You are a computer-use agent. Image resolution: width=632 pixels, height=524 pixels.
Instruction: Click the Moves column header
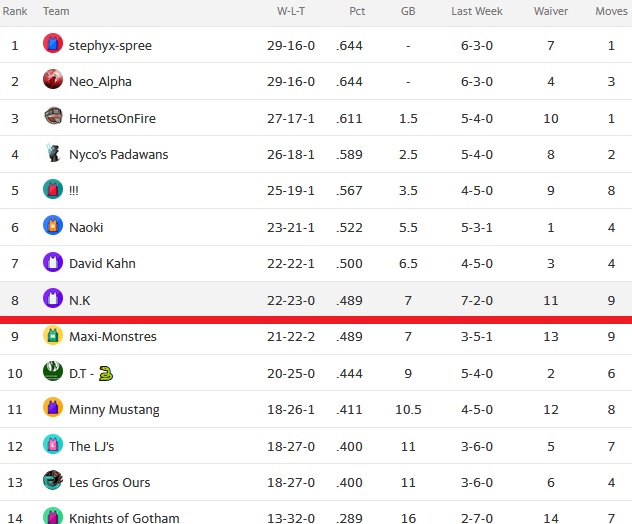point(611,11)
